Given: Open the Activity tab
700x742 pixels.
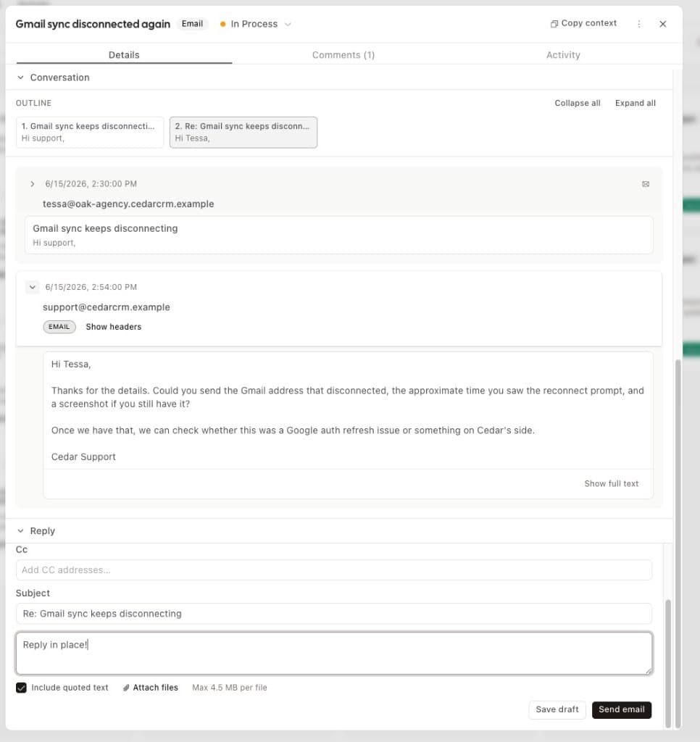Looking at the screenshot, I should (563, 55).
